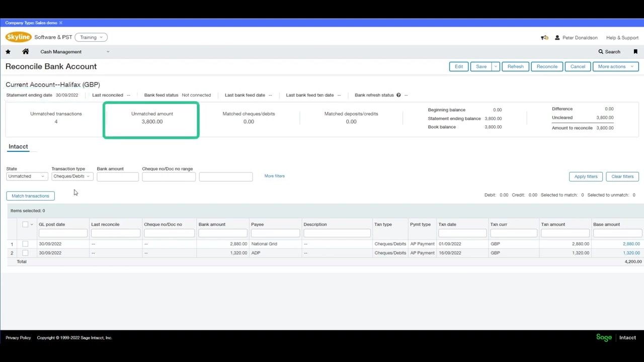
Task: Go to the home icon
Action: pos(26,52)
